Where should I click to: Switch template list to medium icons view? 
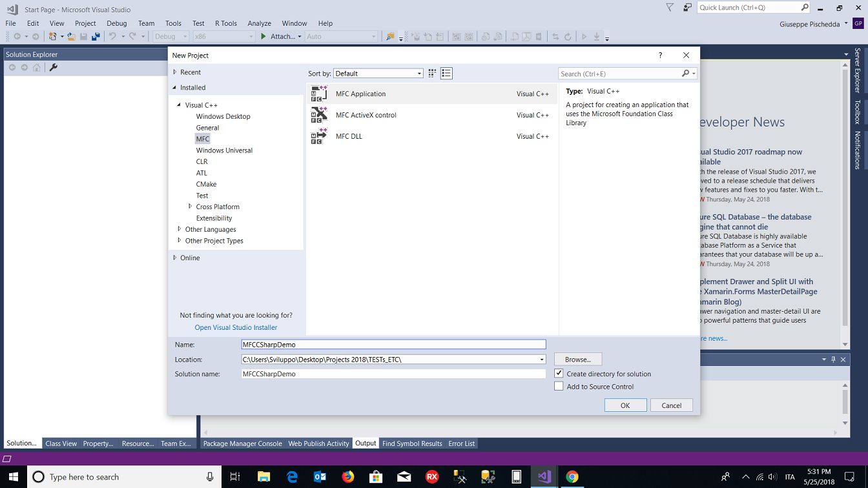[x=446, y=73]
